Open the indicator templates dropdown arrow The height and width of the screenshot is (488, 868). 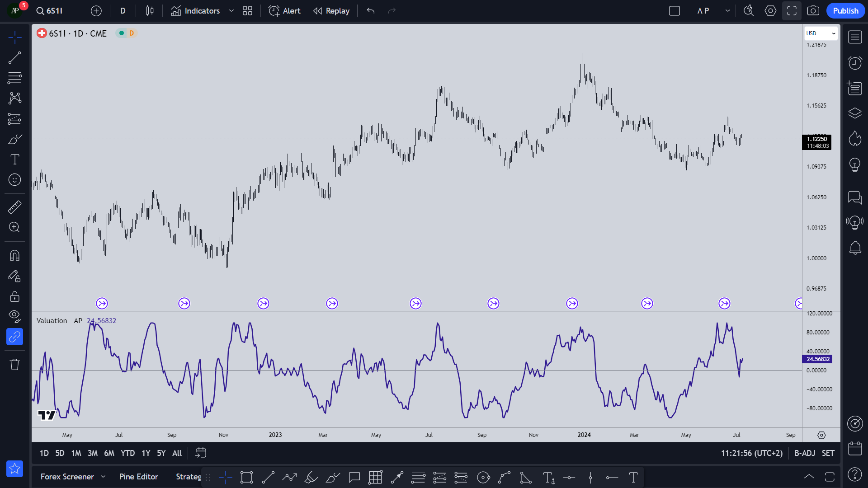pos(231,10)
